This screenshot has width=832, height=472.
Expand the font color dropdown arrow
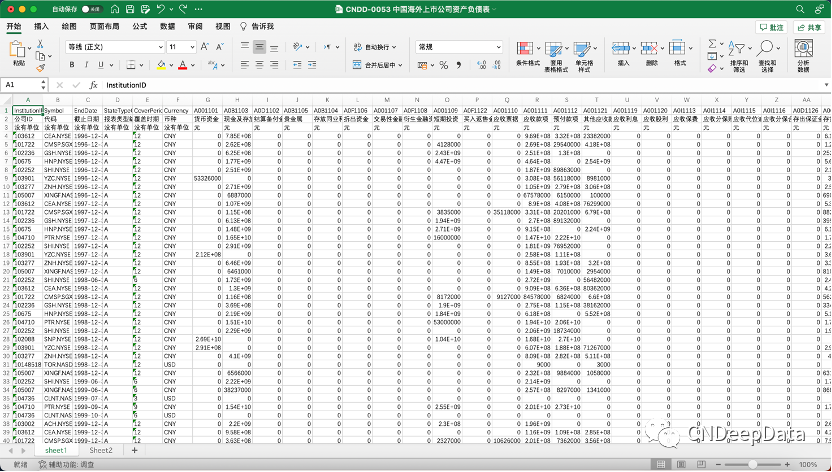click(192, 65)
